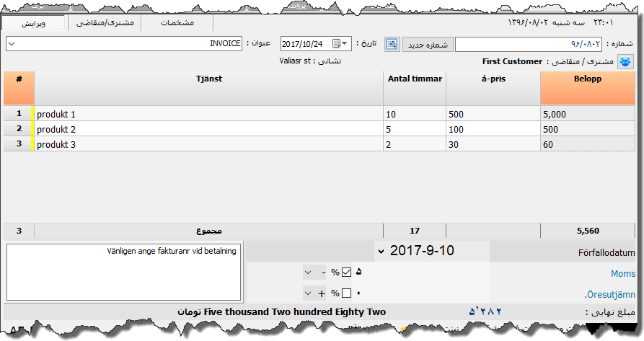The height and width of the screenshot is (341, 644).
Task: Click the invoice number input field
Action: [528, 44]
